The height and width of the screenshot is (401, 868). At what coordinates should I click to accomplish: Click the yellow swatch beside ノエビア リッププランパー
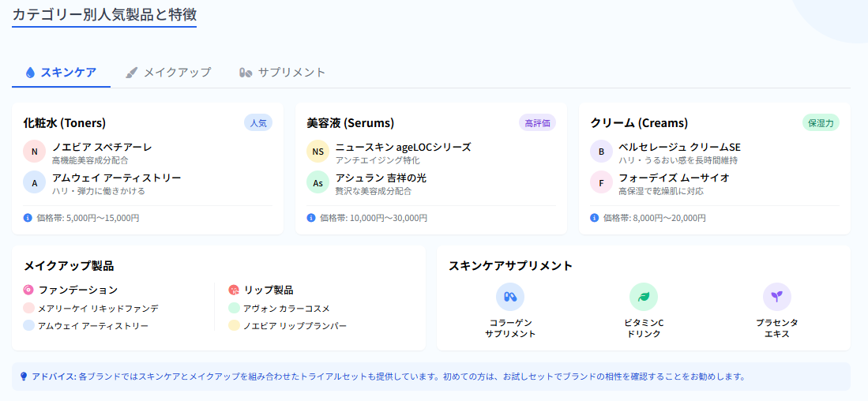[x=234, y=326]
